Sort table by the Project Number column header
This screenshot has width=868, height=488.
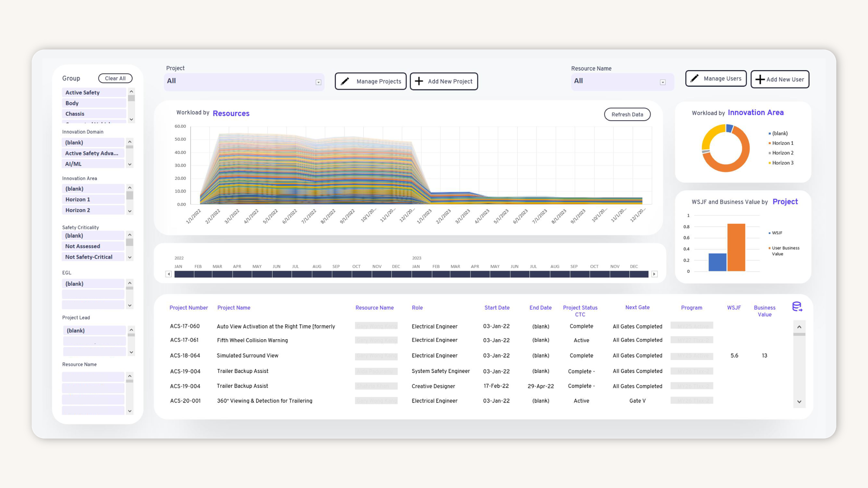(x=188, y=308)
